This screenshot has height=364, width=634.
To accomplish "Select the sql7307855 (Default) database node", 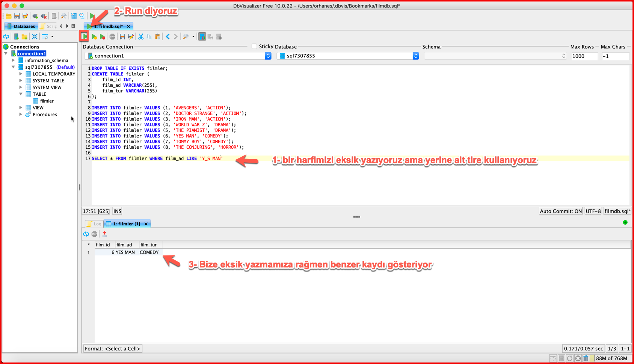I will 46,67.
